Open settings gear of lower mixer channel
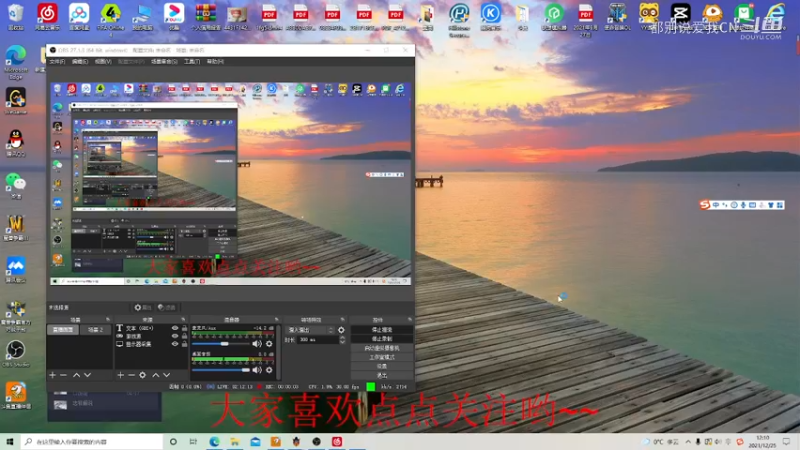 click(x=269, y=370)
